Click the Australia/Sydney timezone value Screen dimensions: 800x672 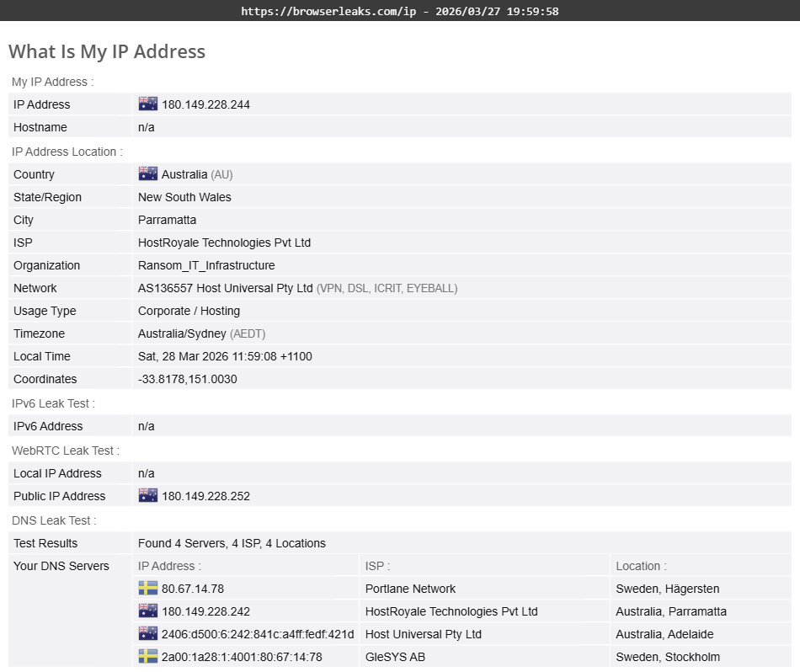pyautogui.click(x=180, y=333)
